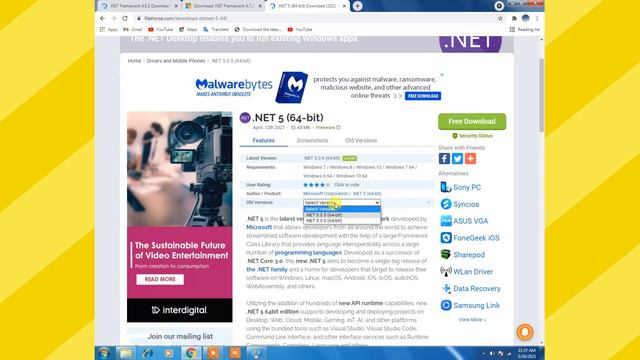Click the Malwarebytes FREE DOWNLOAD button
This screenshot has height=360, width=640.
coord(423,96)
